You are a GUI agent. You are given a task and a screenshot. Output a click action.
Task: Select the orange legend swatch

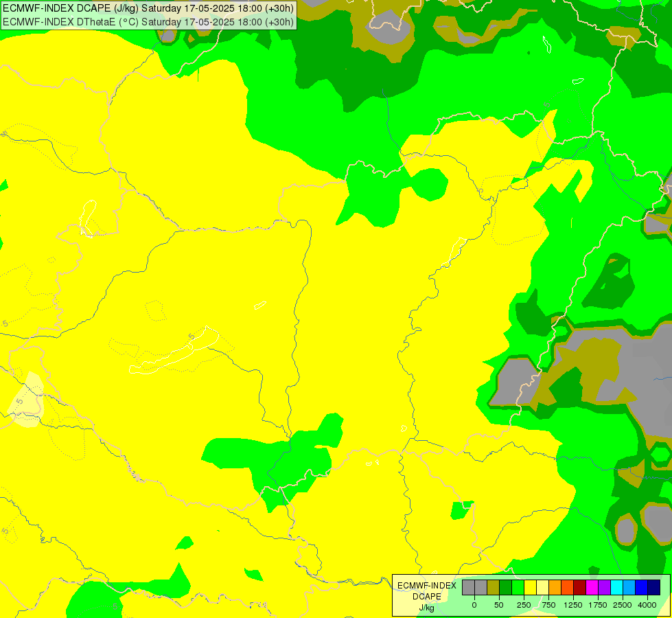(555, 587)
